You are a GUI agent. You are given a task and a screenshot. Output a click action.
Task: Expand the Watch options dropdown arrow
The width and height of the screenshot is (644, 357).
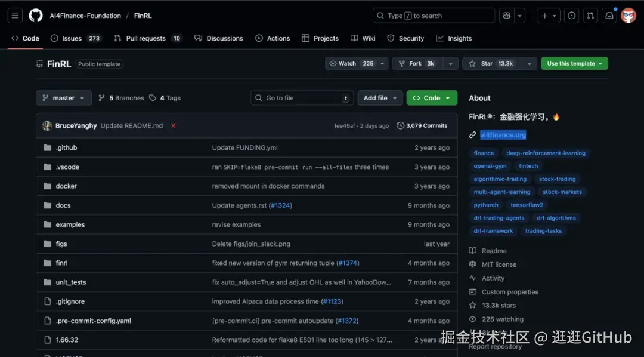point(382,64)
